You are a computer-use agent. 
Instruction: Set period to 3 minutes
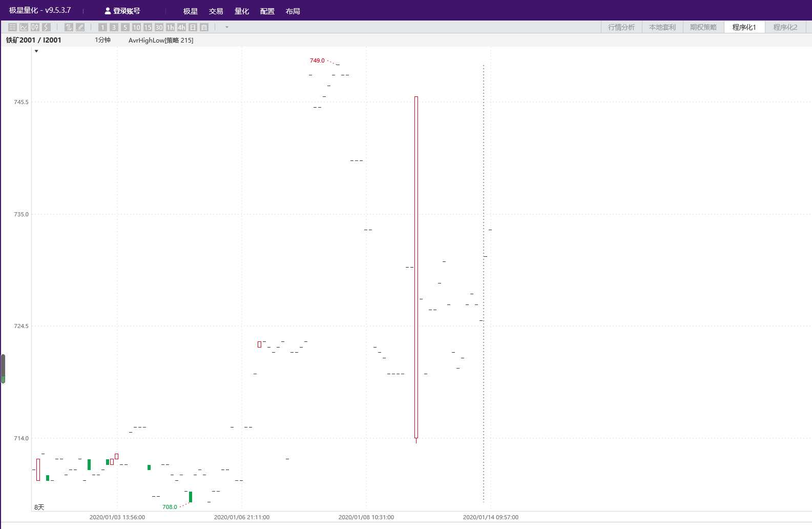(x=114, y=27)
